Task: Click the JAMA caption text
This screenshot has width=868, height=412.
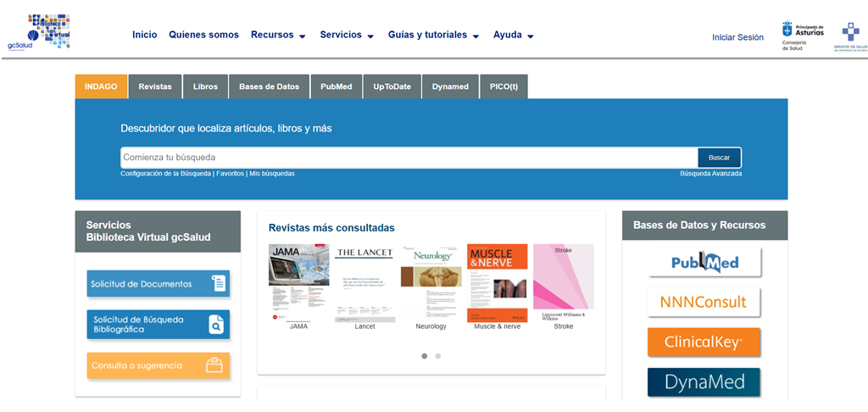Action: tap(298, 326)
